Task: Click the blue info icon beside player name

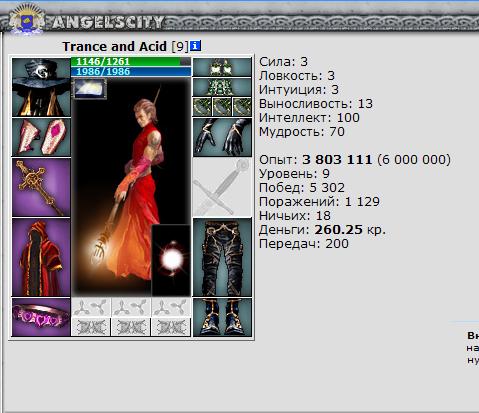Action: 196,46
